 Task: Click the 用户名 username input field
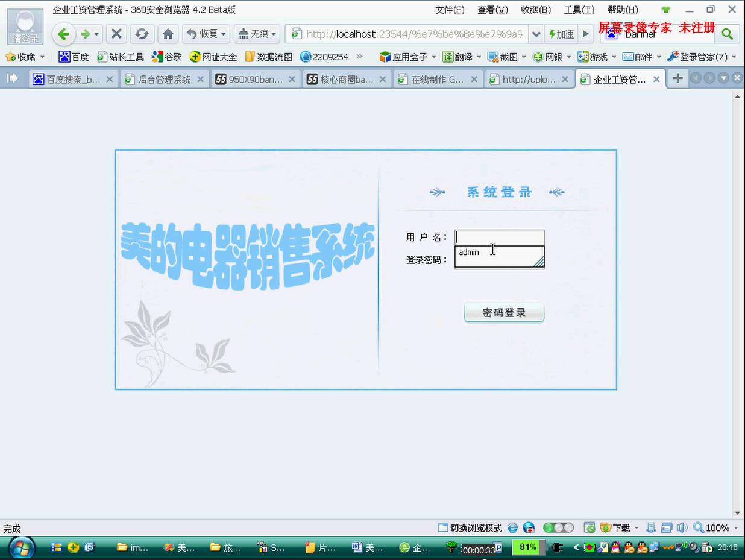pyautogui.click(x=500, y=238)
